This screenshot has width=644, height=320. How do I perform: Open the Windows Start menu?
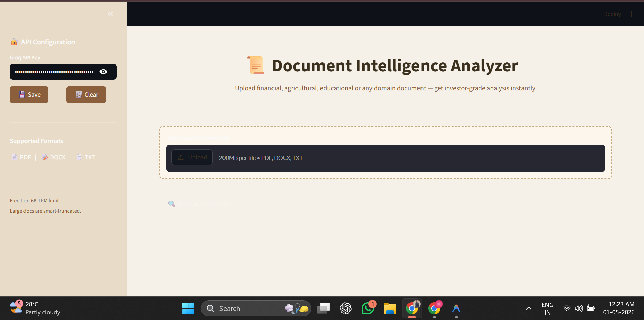[188, 308]
